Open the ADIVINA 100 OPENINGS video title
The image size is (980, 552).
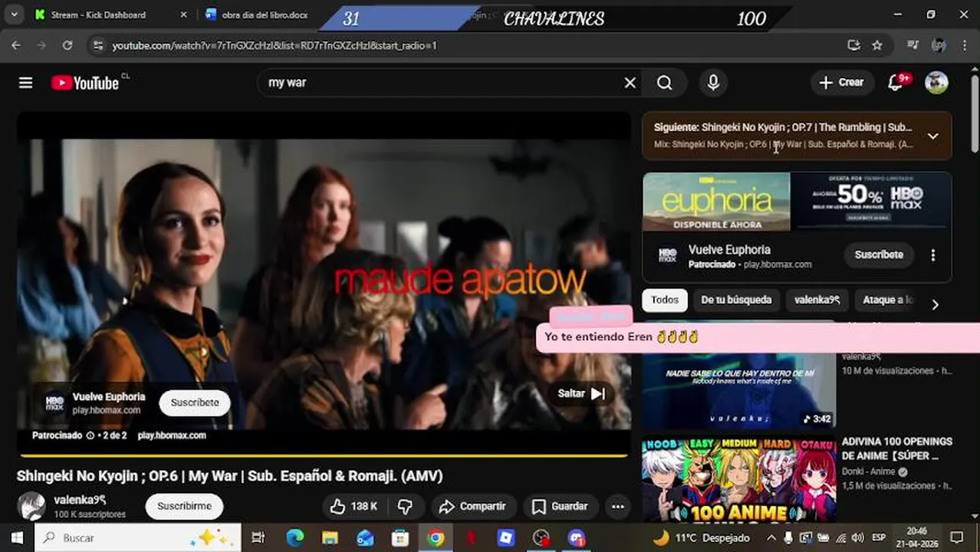pyautogui.click(x=897, y=449)
